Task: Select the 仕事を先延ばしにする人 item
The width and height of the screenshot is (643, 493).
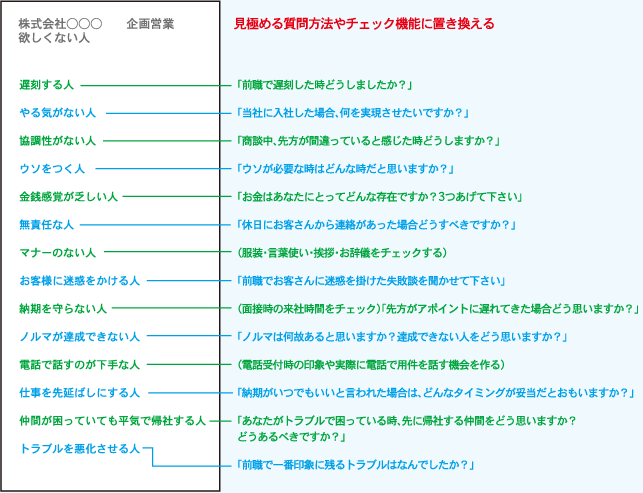Action: [x=79, y=392]
